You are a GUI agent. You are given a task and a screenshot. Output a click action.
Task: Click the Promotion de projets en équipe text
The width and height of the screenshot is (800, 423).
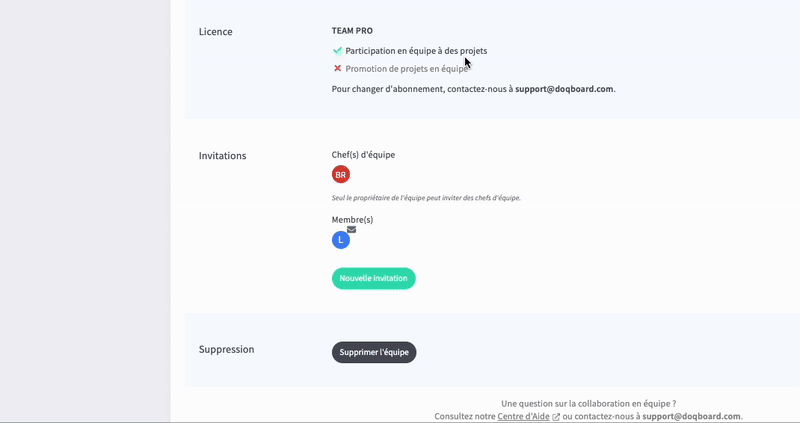click(x=406, y=69)
